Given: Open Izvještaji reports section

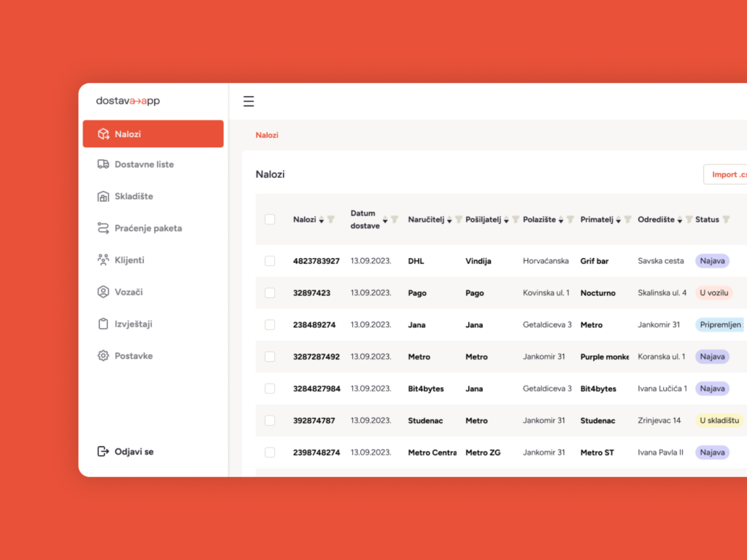Looking at the screenshot, I should pos(153,324).
